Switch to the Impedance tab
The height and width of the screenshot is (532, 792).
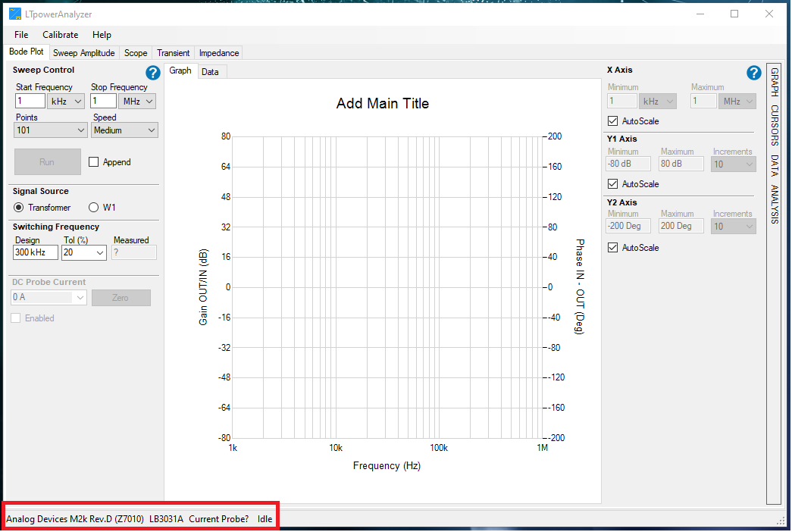(218, 53)
